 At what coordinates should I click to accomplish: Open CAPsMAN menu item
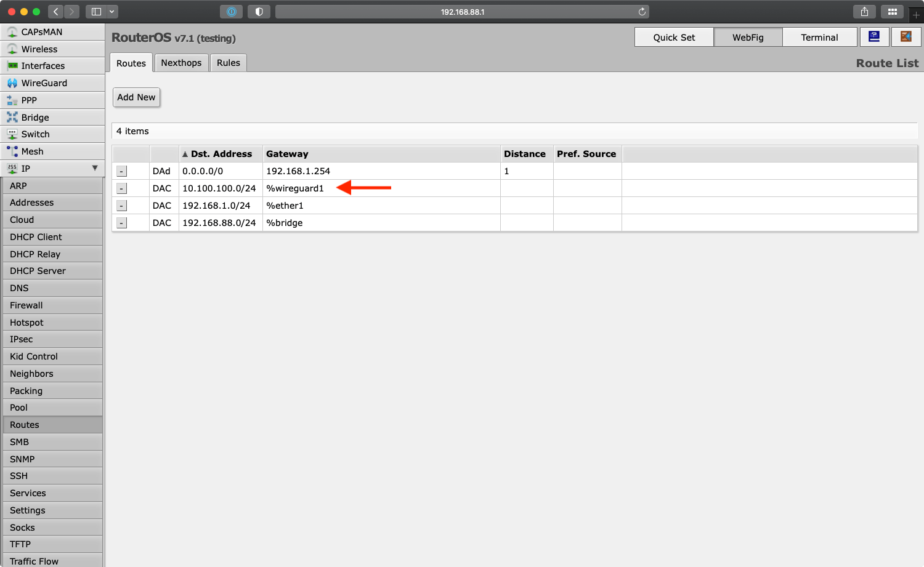pyautogui.click(x=52, y=32)
